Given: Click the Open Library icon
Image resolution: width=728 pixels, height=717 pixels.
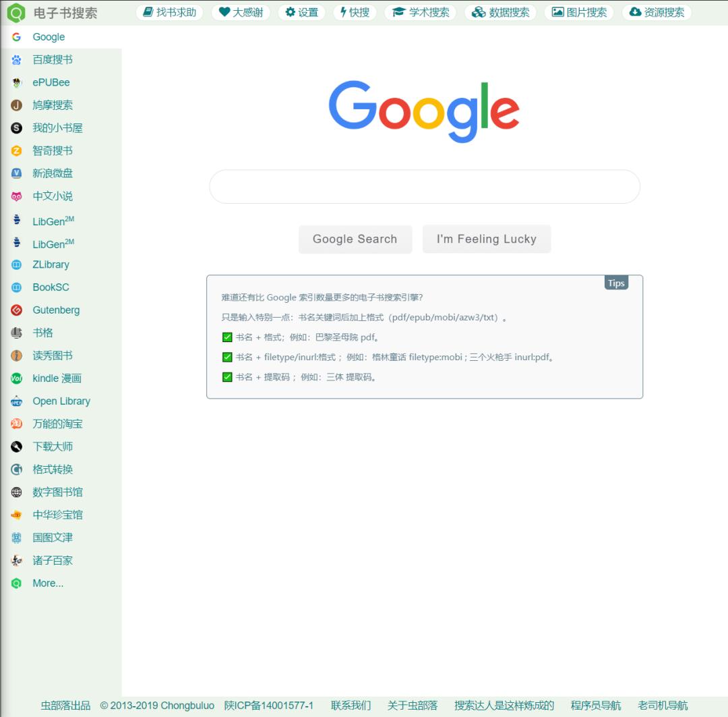Looking at the screenshot, I should click(16, 401).
